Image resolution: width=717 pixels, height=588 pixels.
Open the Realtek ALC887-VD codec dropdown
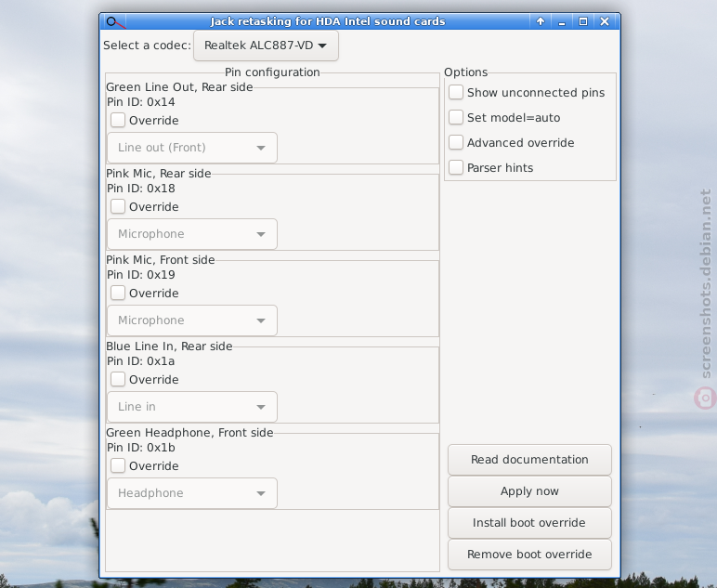coord(266,46)
